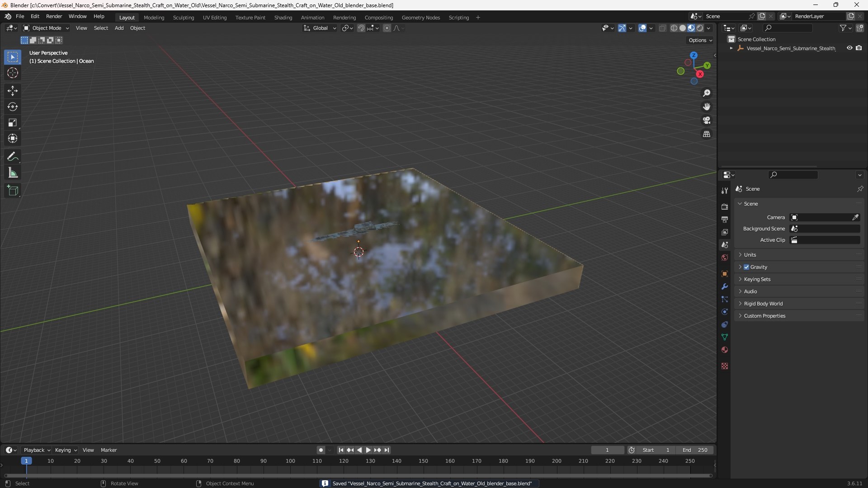Click the pan view hand icon
The height and width of the screenshot is (488, 868).
click(x=707, y=107)
